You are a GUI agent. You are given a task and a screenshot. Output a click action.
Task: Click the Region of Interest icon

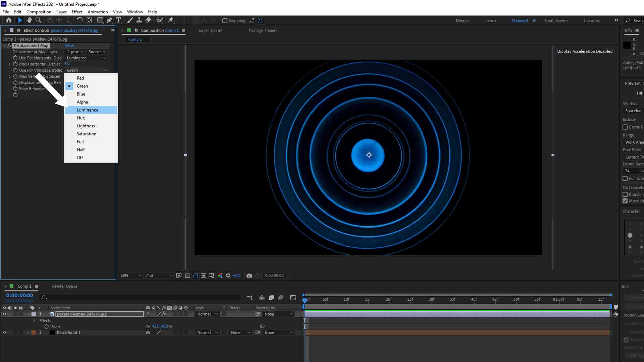pos(204,276)
